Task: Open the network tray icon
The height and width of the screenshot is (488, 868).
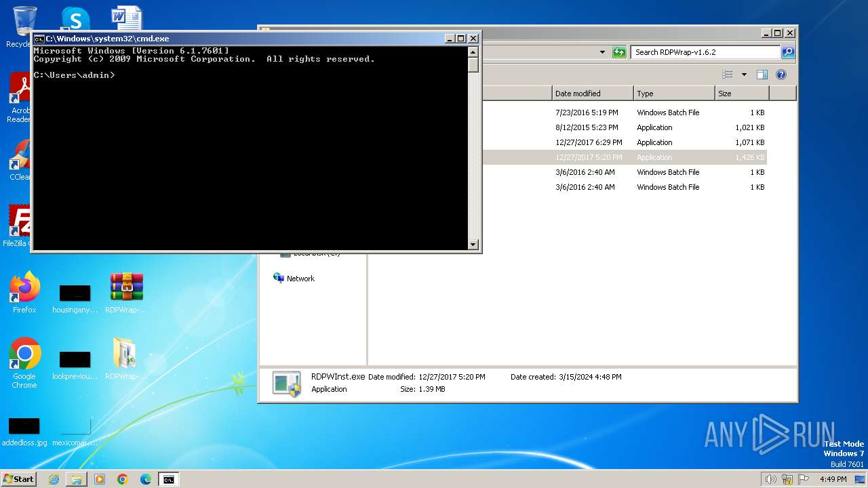Action: click(x=787, y=479)
